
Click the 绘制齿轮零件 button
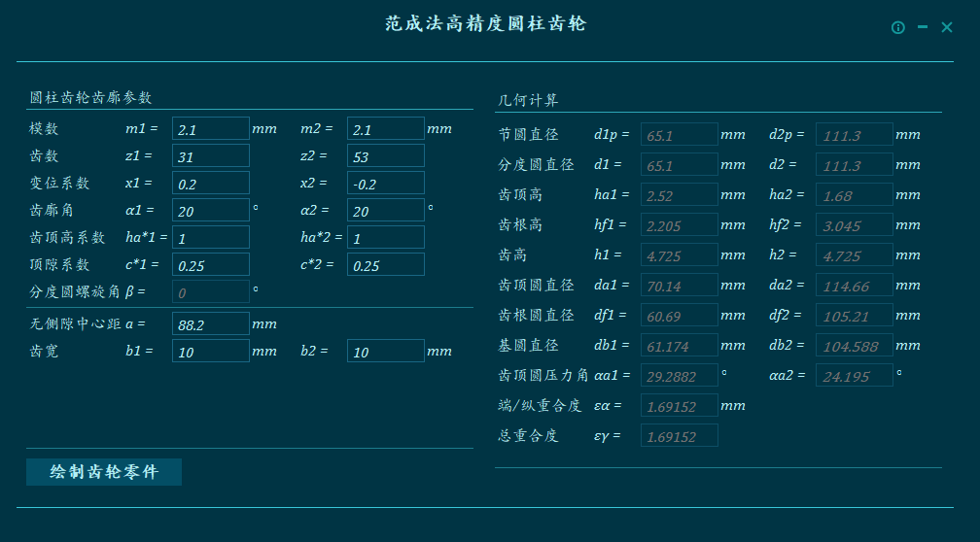pyautogui.click(x=104, y=472)
